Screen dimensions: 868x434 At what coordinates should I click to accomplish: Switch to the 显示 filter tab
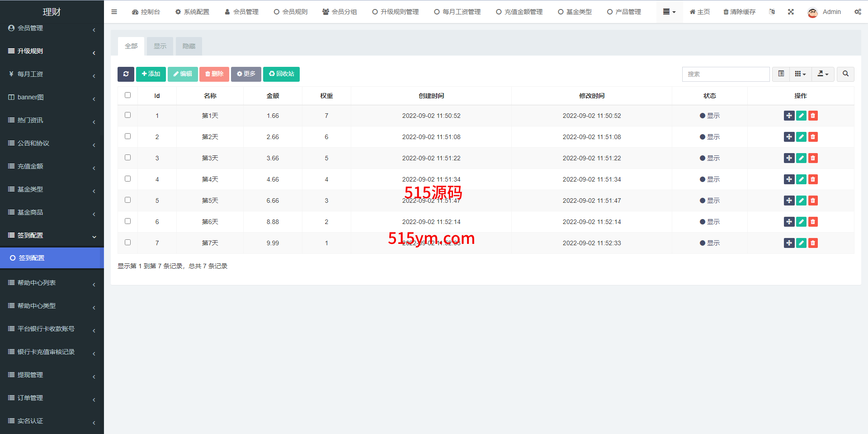(160, 46)
